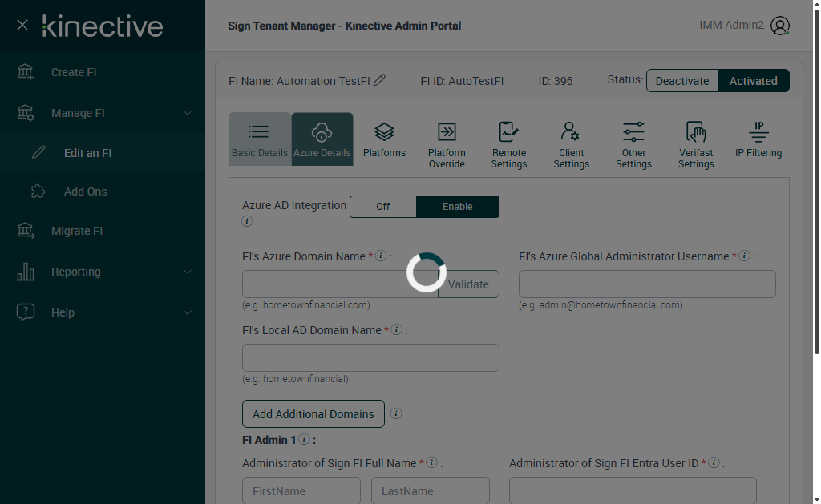The width and height of the screenshot is (821, 504).
Task: Open the IP Filtering tab
Action: [x=758, y=139]
